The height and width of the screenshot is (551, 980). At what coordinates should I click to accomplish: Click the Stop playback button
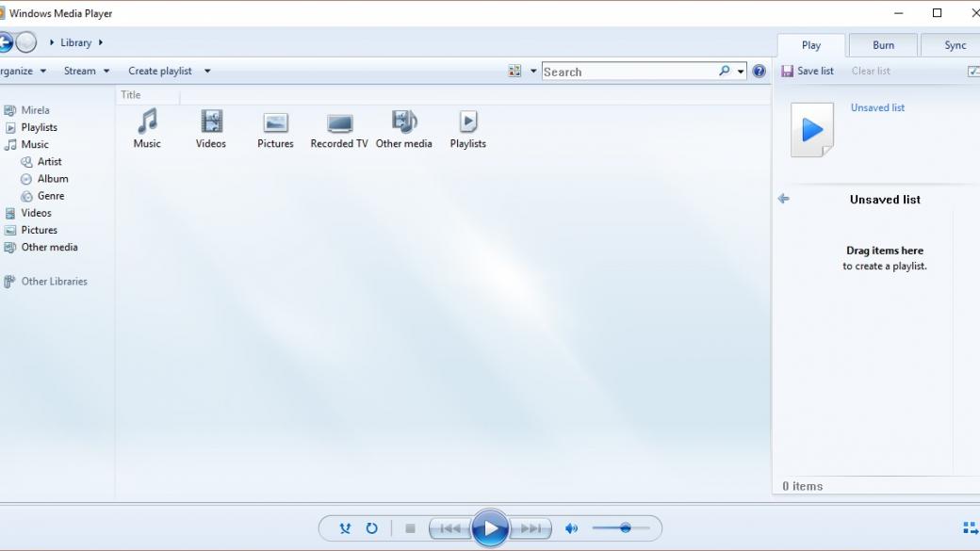point(410,528)
